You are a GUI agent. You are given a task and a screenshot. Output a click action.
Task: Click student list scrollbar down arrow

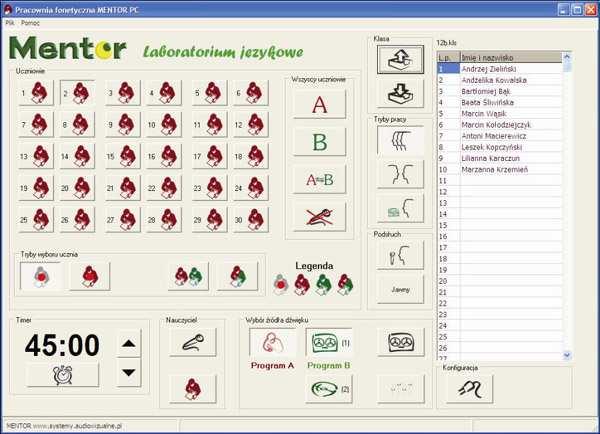(x=567, y=356)
